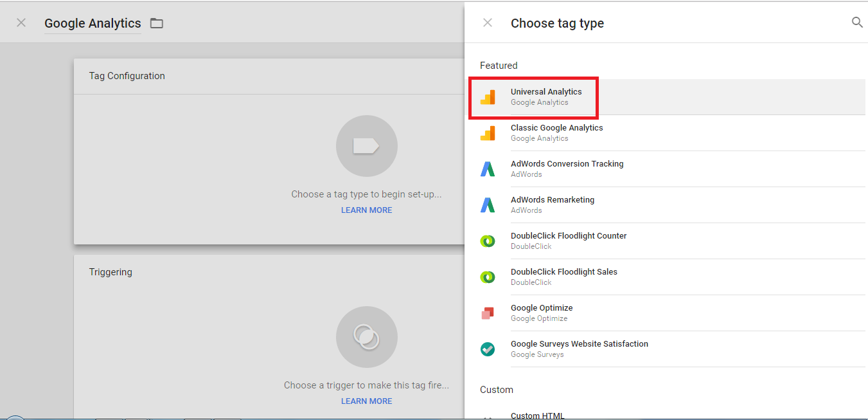Close the Choose tag type panel
This screenshot has height=420, width=868.
point(488,23)
